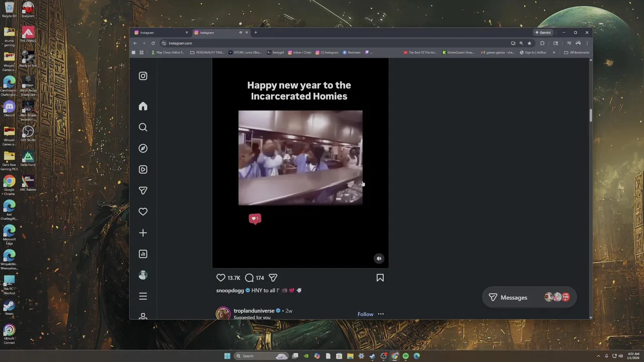Open the PERSONALITY TRAI... bookmark folder
The image size is (644, 362).
pos(207,52)
